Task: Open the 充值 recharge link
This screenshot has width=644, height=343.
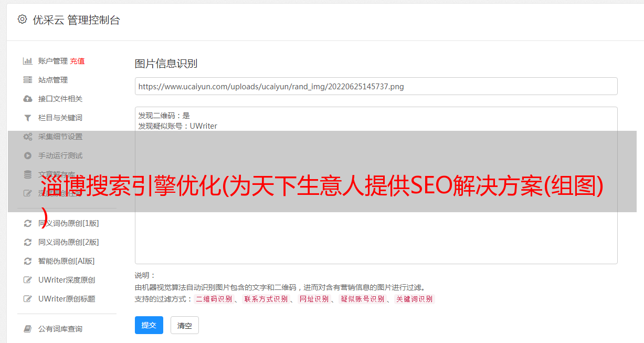Action: (77, 61)
